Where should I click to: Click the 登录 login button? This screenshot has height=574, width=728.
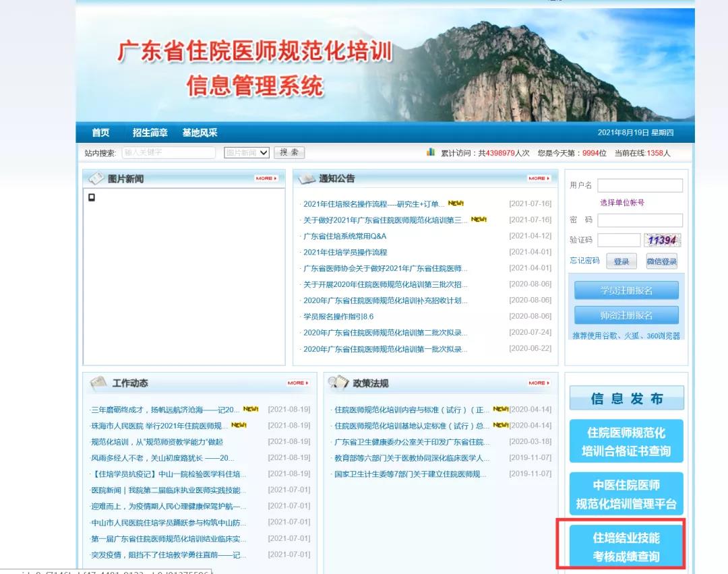[x=621, y=261]
